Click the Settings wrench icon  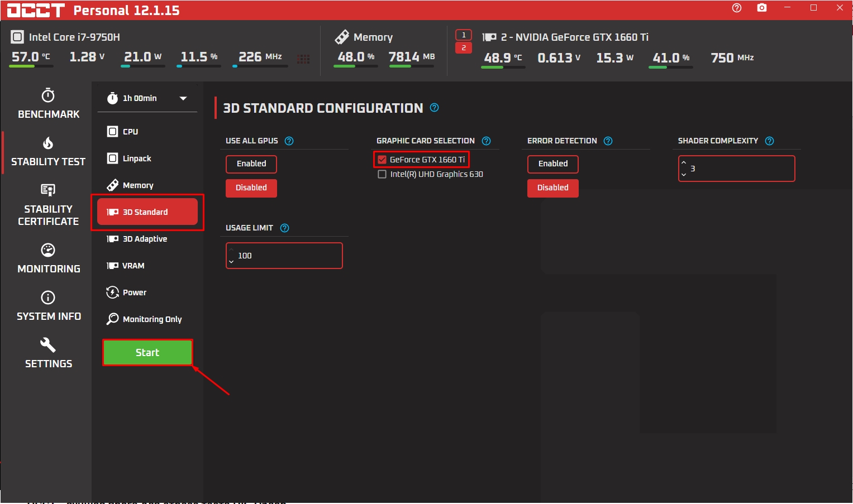48,344
